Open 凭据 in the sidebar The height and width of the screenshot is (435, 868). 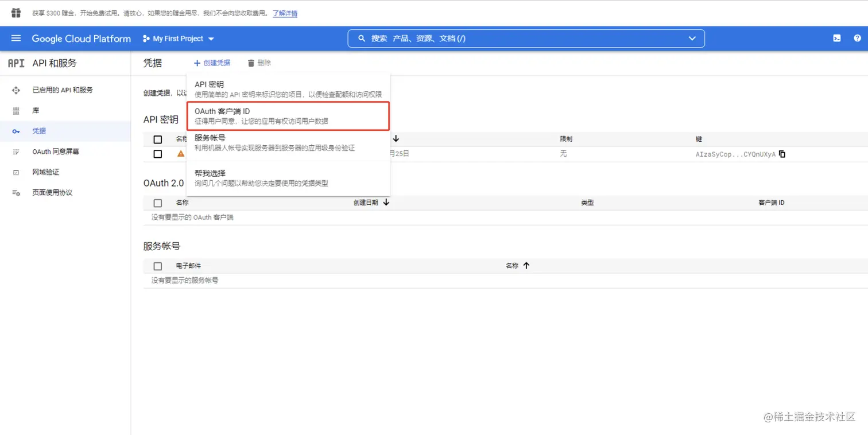[39, 131]
